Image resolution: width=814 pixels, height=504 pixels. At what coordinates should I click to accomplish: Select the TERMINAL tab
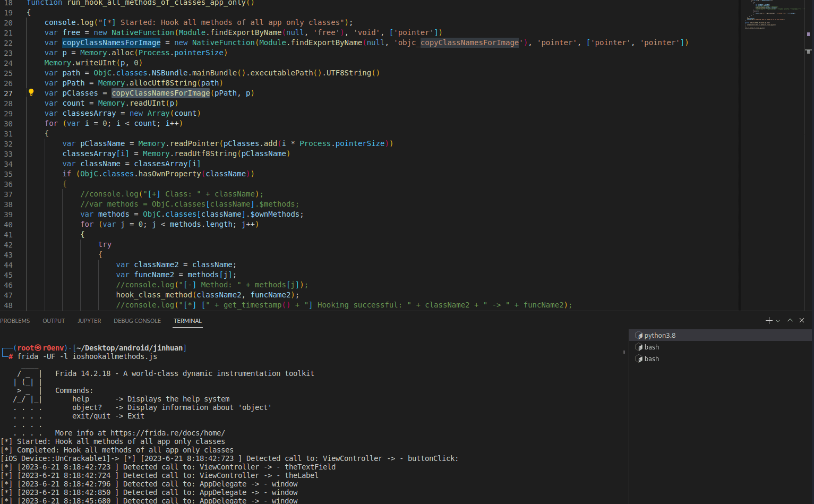pos(187,321)
